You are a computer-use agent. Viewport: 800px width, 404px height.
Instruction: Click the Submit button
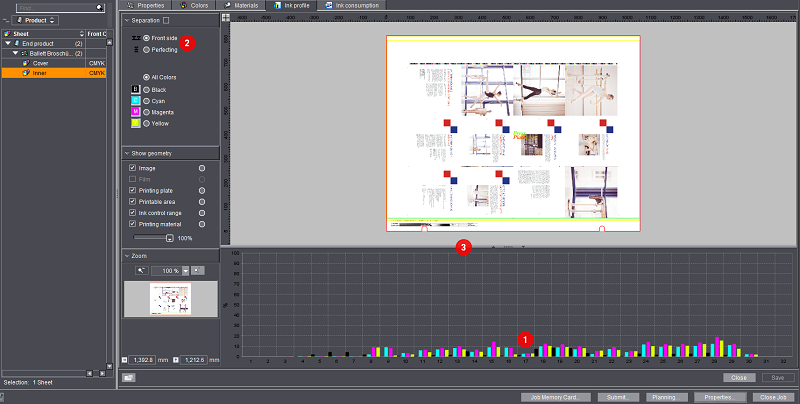pyautogui.click(x=618, y=397)
